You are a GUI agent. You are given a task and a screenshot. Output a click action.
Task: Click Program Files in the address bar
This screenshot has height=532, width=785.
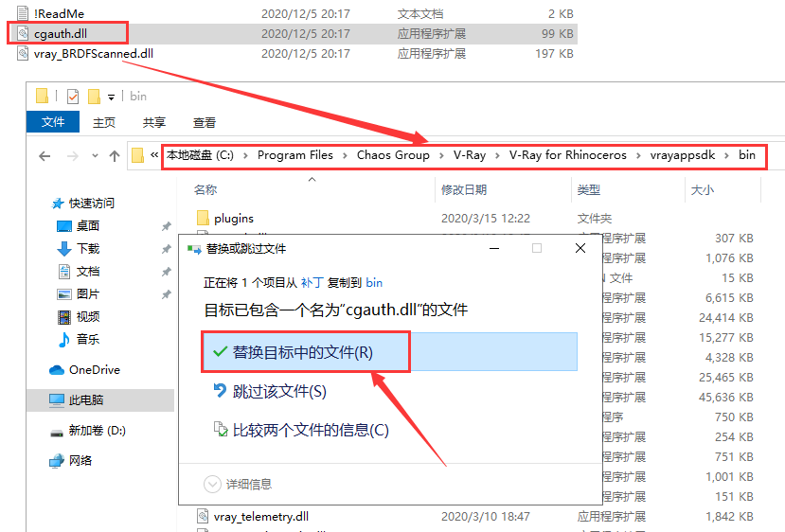click(295, 155)
